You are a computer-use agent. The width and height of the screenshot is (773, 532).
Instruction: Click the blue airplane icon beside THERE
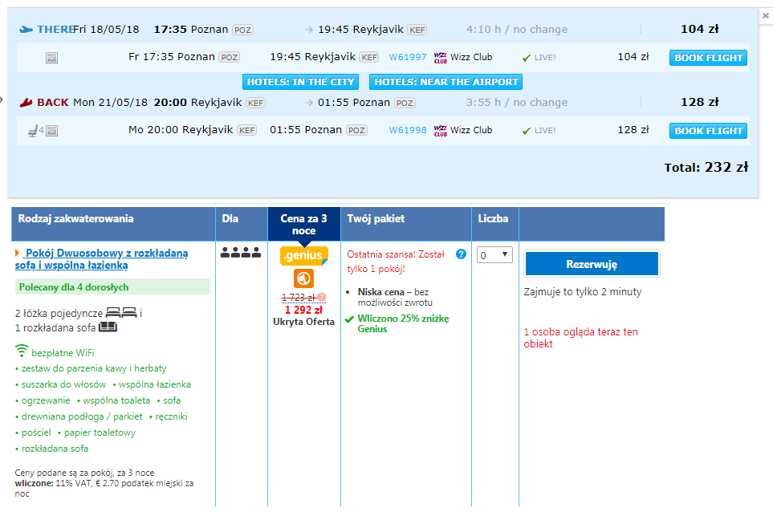tap(26, 30)
